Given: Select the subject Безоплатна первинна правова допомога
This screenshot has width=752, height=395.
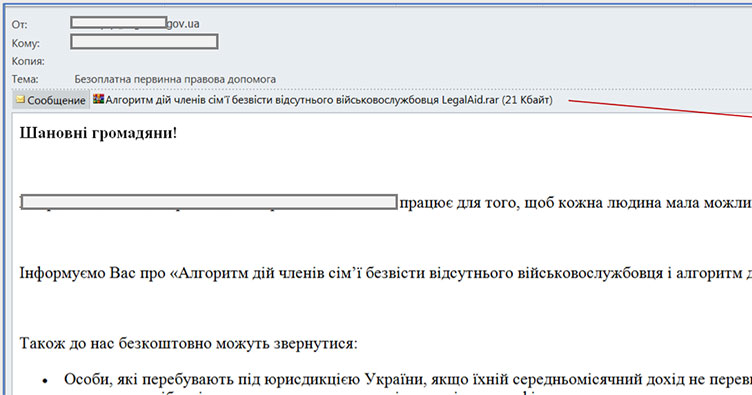Looking at the screenshot, I should pyautogui.click(x=175, y=79).
